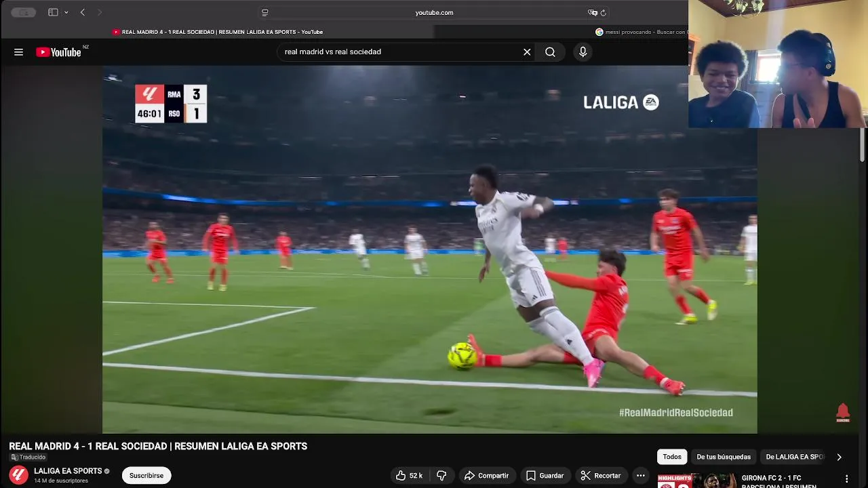Click the magnifier search button
Image resolution: width=868 pixels, height=488 pixels.
point(550,52)
